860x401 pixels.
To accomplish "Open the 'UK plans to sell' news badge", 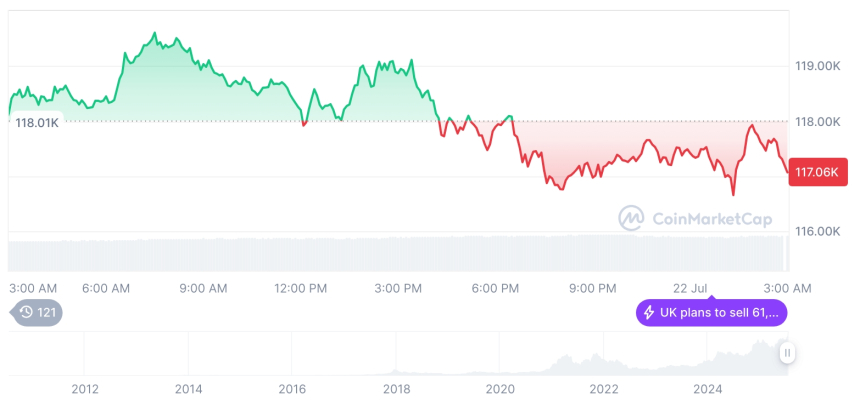I will point(713,313).
